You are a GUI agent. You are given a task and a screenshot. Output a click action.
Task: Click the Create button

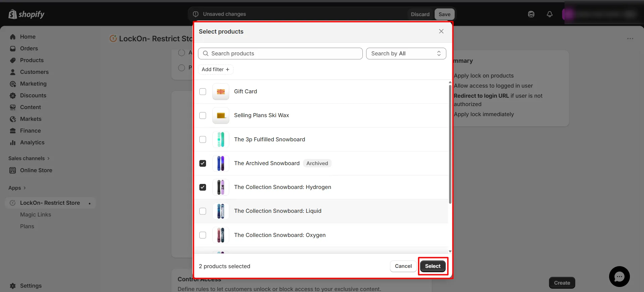point(562,283)
